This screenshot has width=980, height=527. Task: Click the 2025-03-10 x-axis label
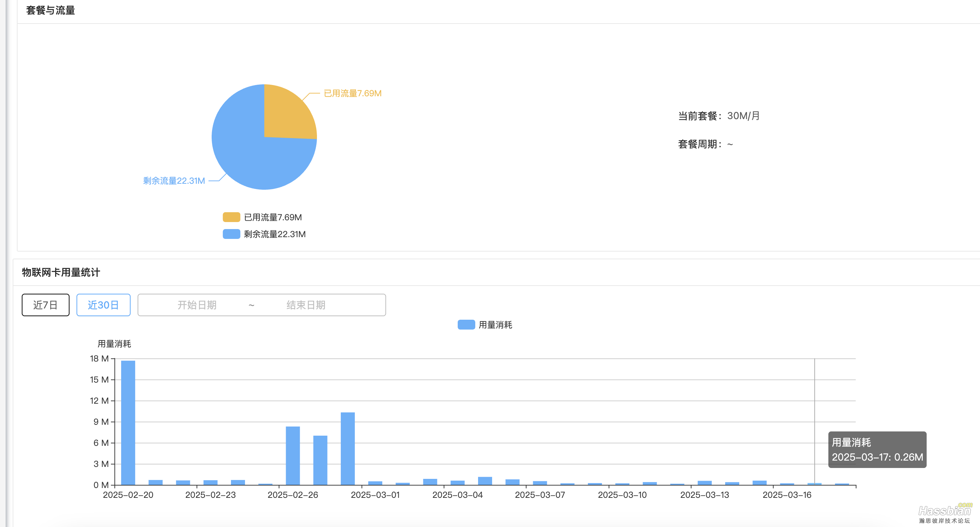click(622, 495)
